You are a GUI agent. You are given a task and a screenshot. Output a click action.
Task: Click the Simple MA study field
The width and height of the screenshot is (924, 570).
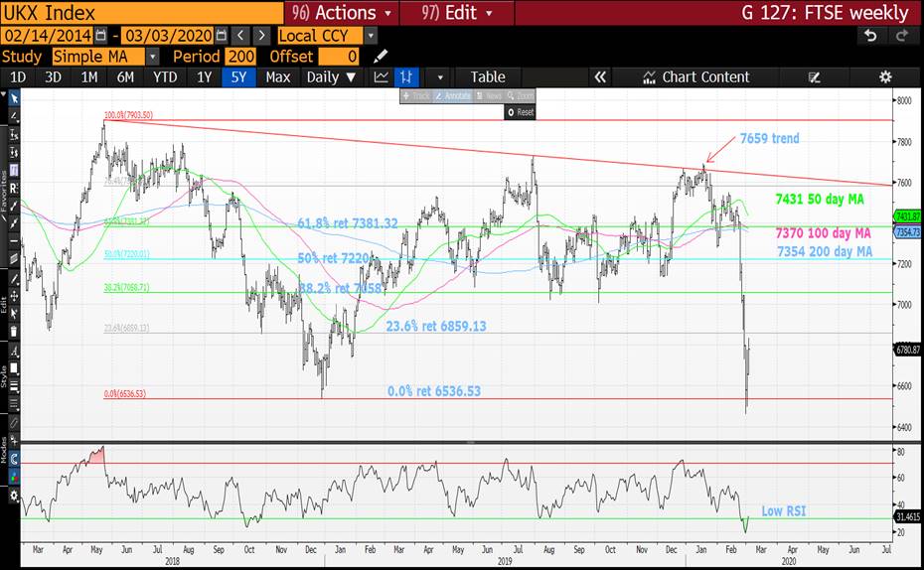click(x=98, y=57)
